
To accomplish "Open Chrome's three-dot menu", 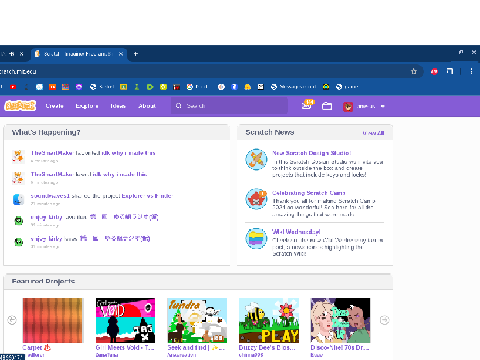I will coord(471,71).
